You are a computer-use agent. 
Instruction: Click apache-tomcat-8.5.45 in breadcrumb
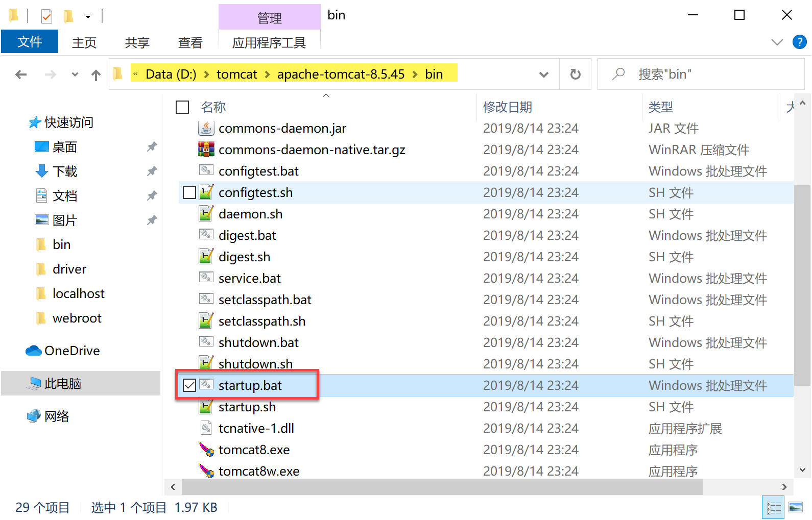click(341, 74)
